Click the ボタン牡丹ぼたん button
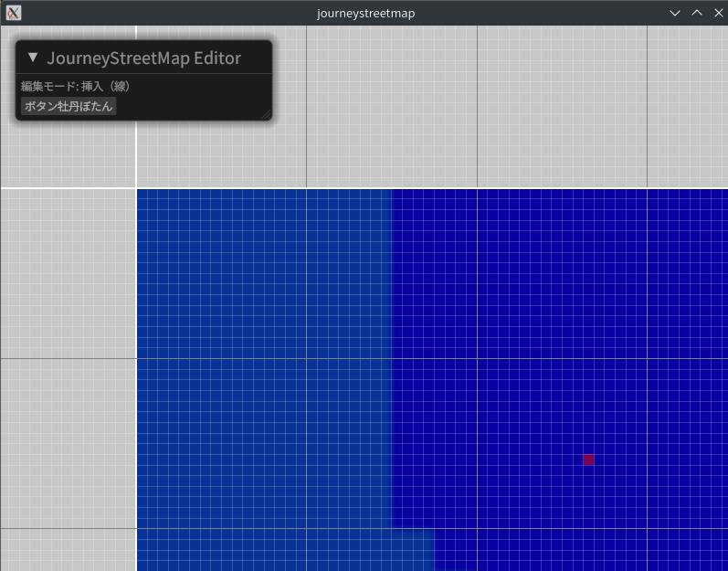Screen dimensions: 728x571 69,107
